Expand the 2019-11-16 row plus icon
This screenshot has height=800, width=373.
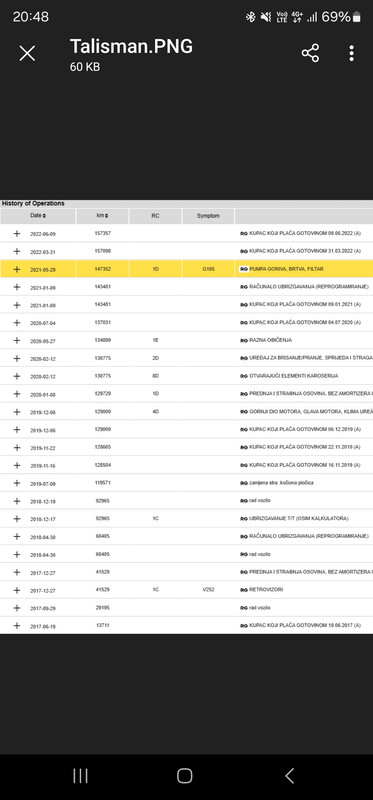click(17, 465)
